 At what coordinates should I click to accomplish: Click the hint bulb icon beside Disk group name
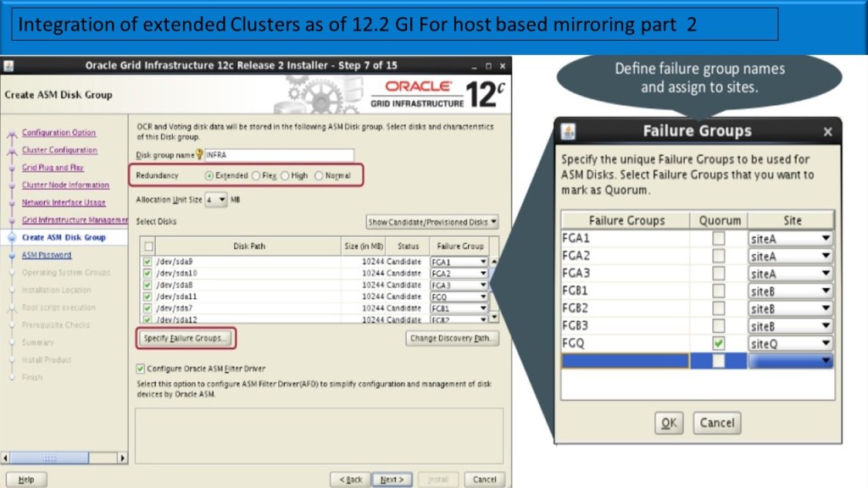(x=199, y=155)
